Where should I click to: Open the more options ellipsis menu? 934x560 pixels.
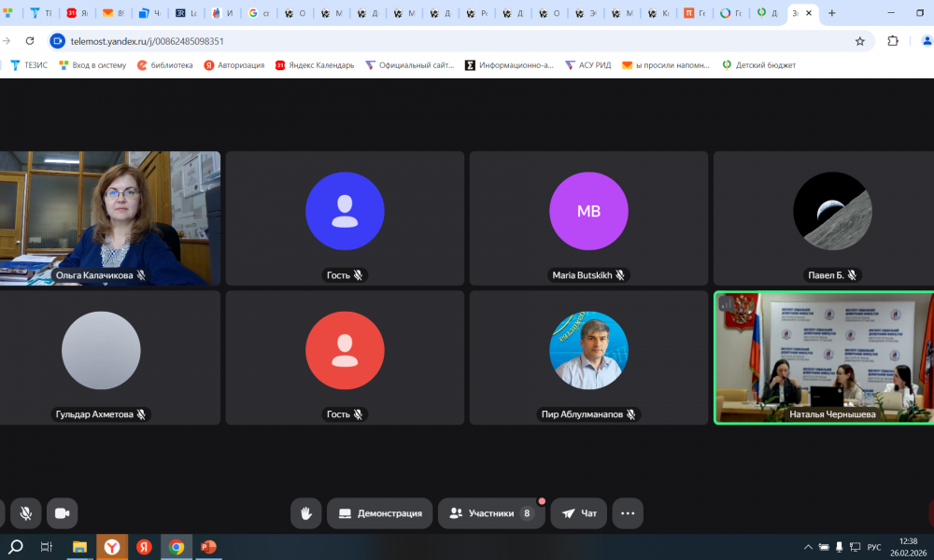pyautogui.click(x=628, y=513)
